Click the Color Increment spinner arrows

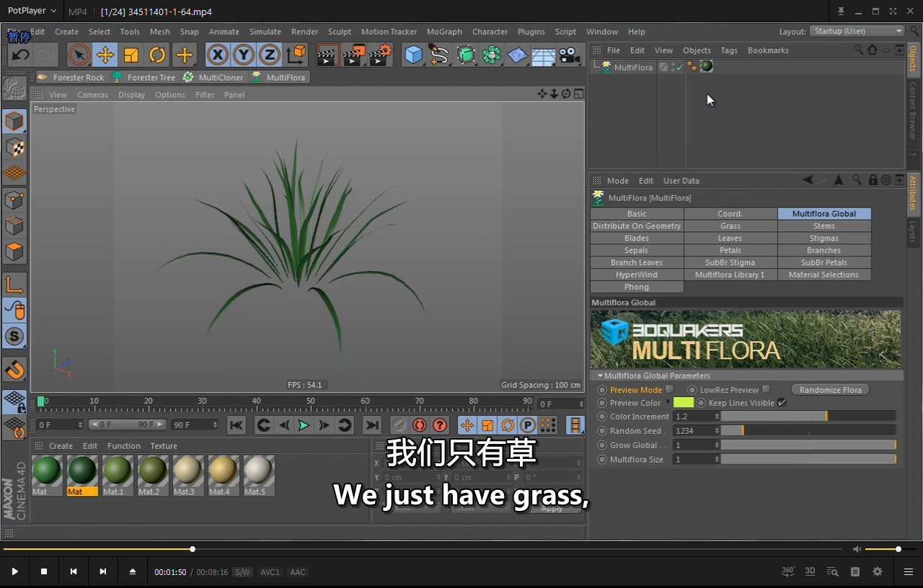(x=717, y=416)
